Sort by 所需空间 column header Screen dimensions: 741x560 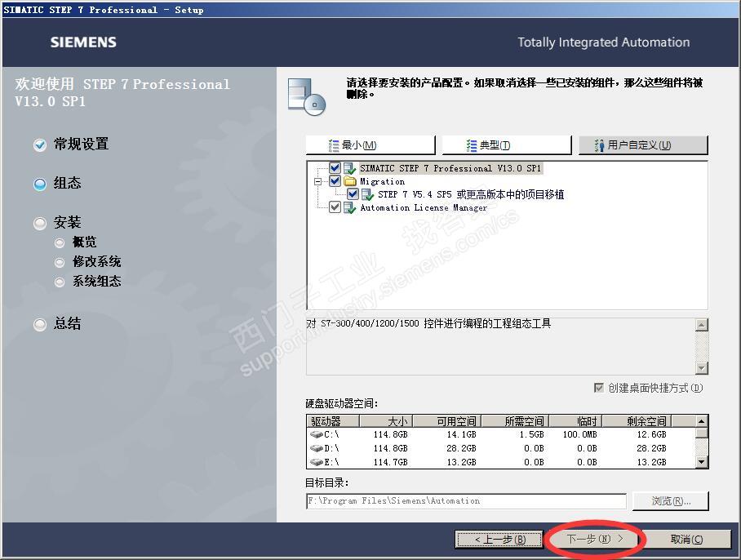click(x=515, y=421)
